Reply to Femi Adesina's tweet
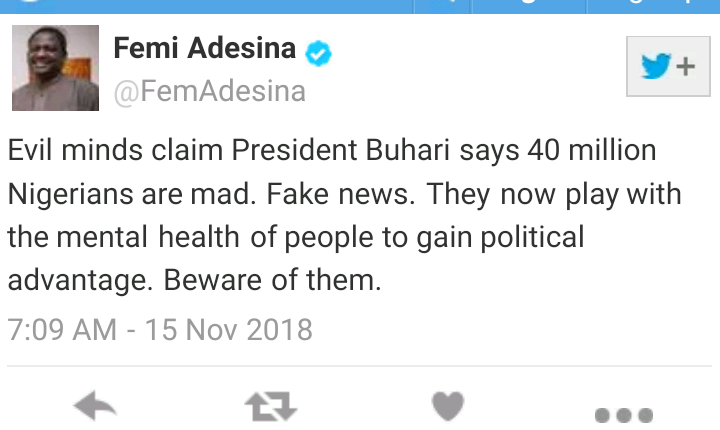 click(96, 407)
